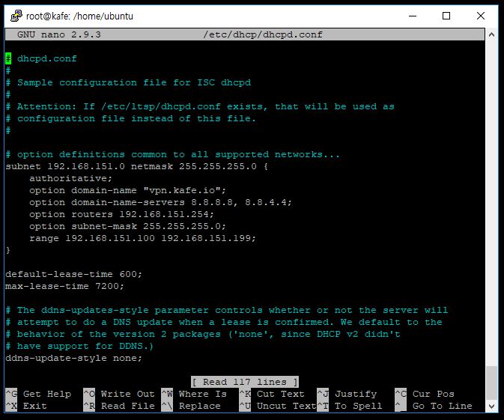Click the ^C Cur Pos shortcut
504x420 pixels.
[x=425, y=394]
